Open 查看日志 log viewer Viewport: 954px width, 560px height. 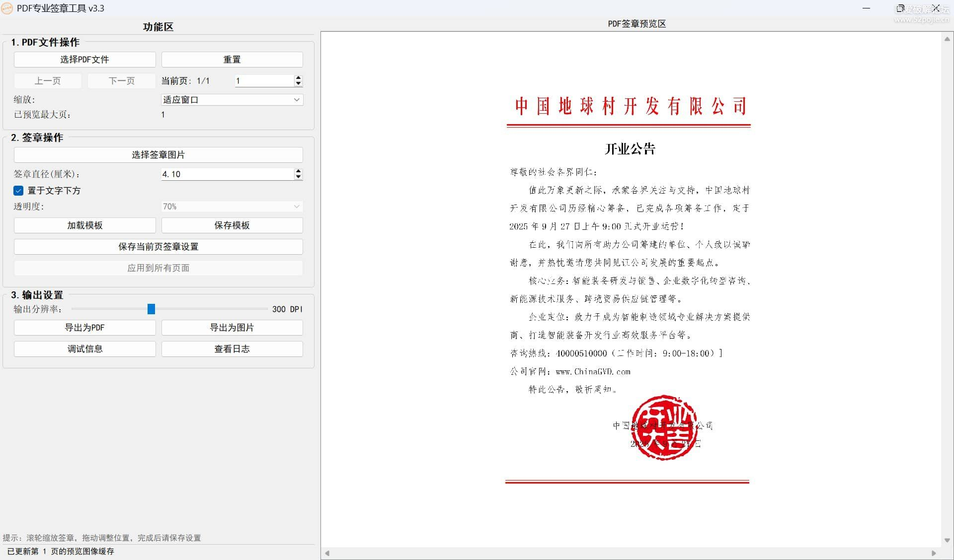coord(232,349)
